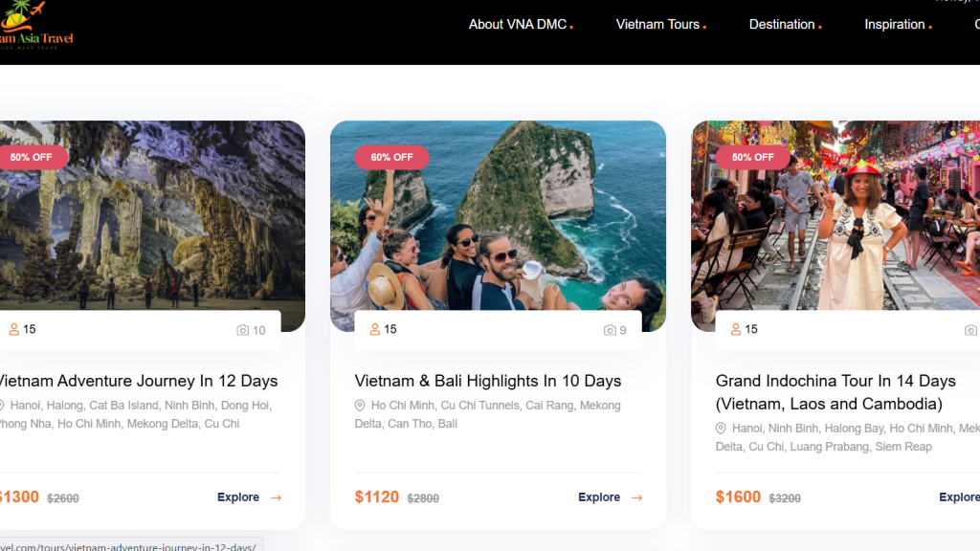Click the arrow icon next to Explore on Bali card
This screenshot has width=980, height=551.
636,497
